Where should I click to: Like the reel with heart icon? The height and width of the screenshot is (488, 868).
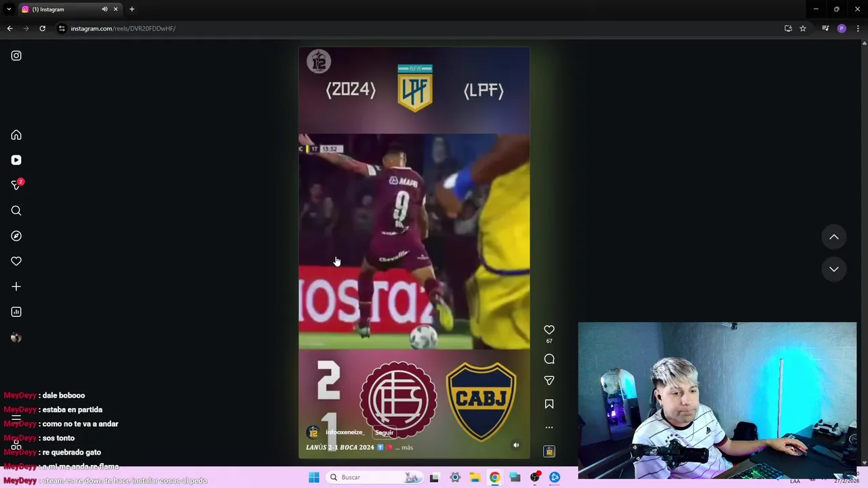pyautogui.click(x=549, y=330)
